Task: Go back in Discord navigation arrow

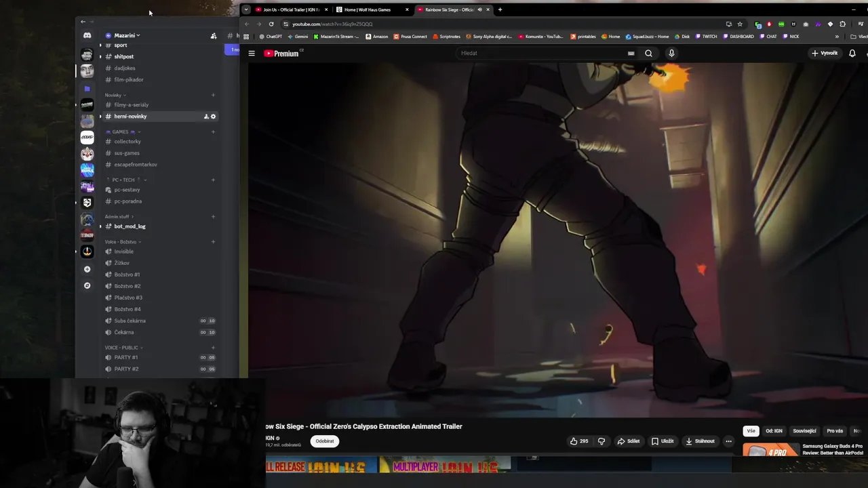Action: coord(83,22)
